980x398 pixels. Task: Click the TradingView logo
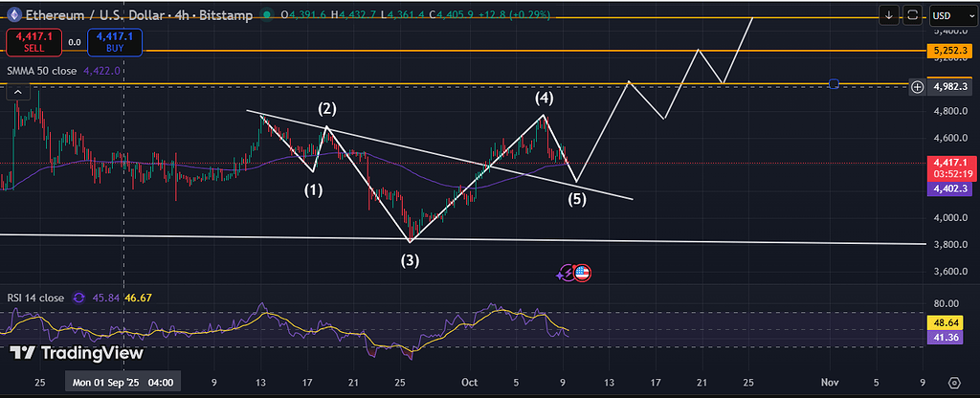[76, 353]
